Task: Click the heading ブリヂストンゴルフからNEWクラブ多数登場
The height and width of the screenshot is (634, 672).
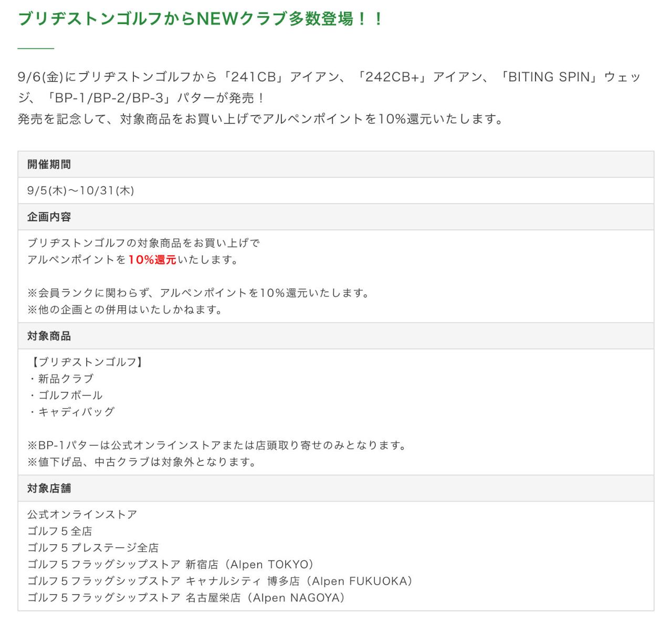Action: pos(201,19)
